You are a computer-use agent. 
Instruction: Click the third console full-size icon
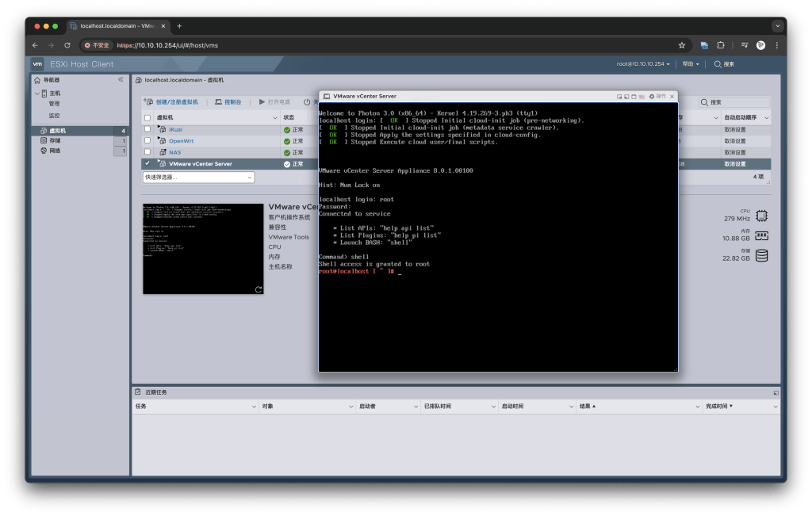(634, 96)
